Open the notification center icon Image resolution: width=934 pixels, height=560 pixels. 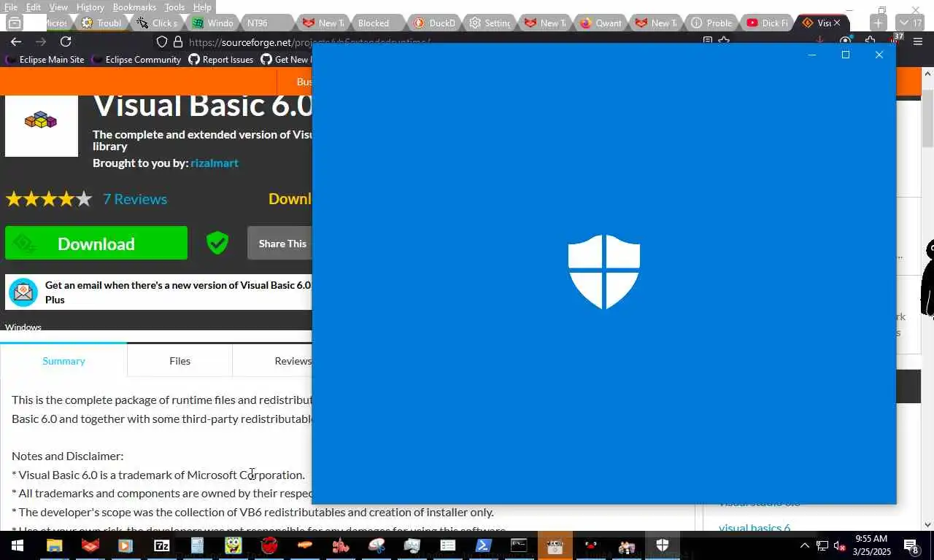(x=911, y=545)
